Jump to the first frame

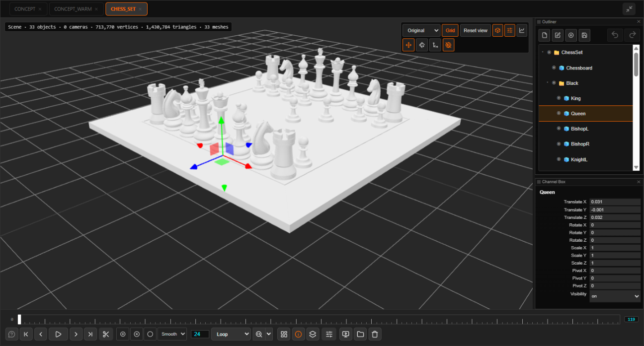(26, 334)
